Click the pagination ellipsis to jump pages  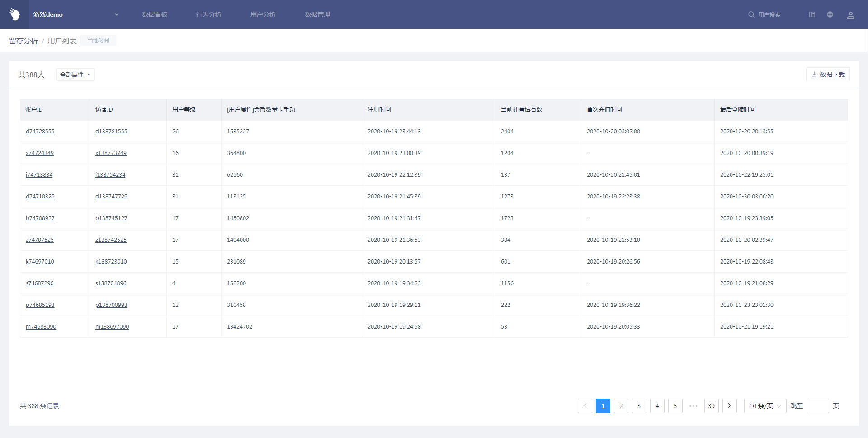693,406
